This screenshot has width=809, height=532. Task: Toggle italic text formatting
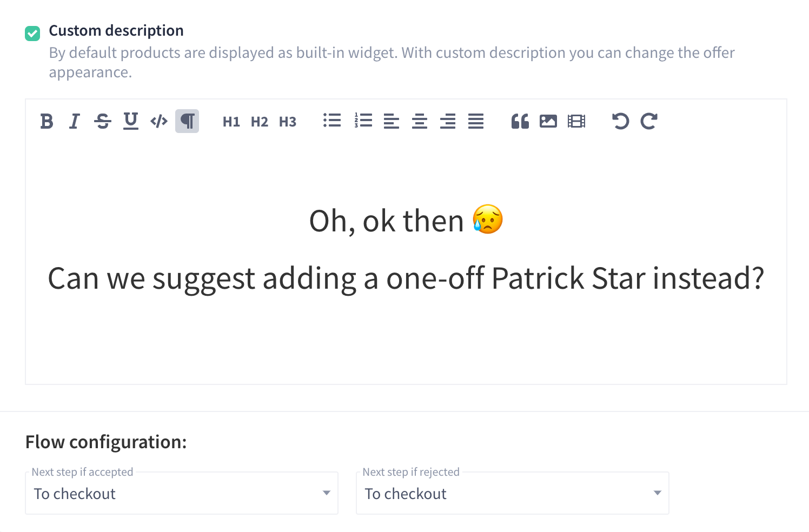(75, 121)
